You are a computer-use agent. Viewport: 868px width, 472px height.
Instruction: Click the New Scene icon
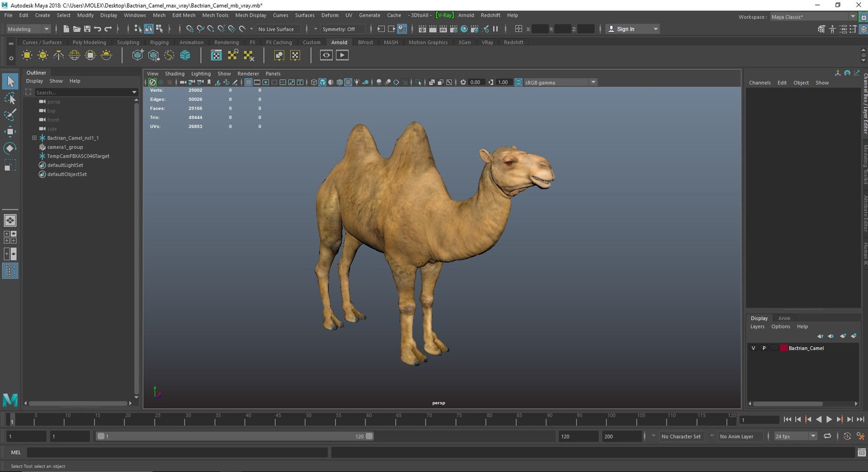click(x=66, y=29)
